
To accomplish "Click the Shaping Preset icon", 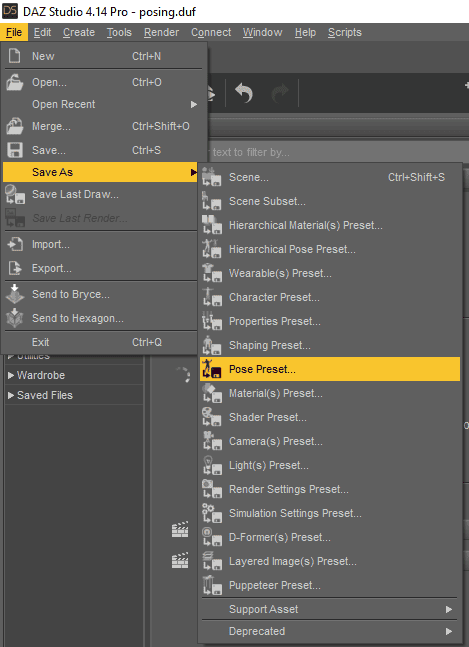I will point(212,345).
